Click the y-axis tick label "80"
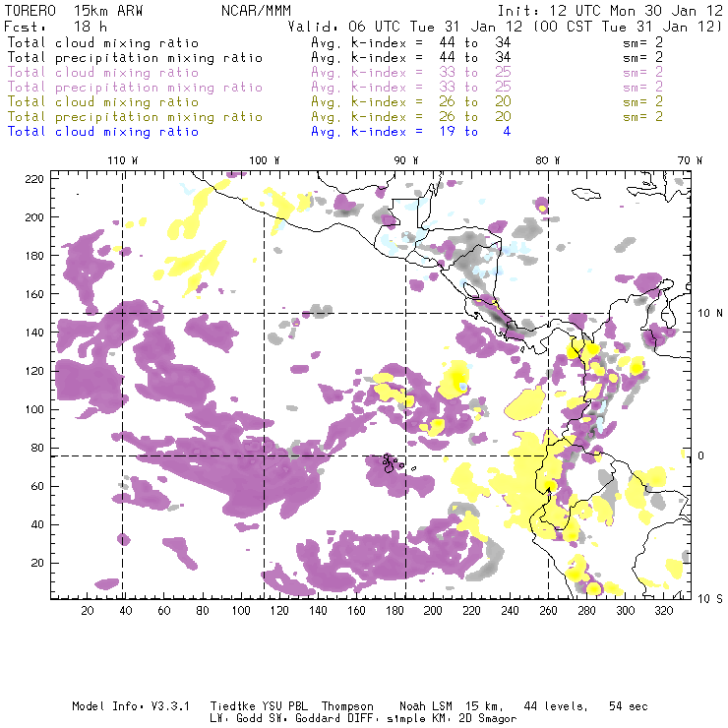 pyautogui.click(x=37, y=448)
